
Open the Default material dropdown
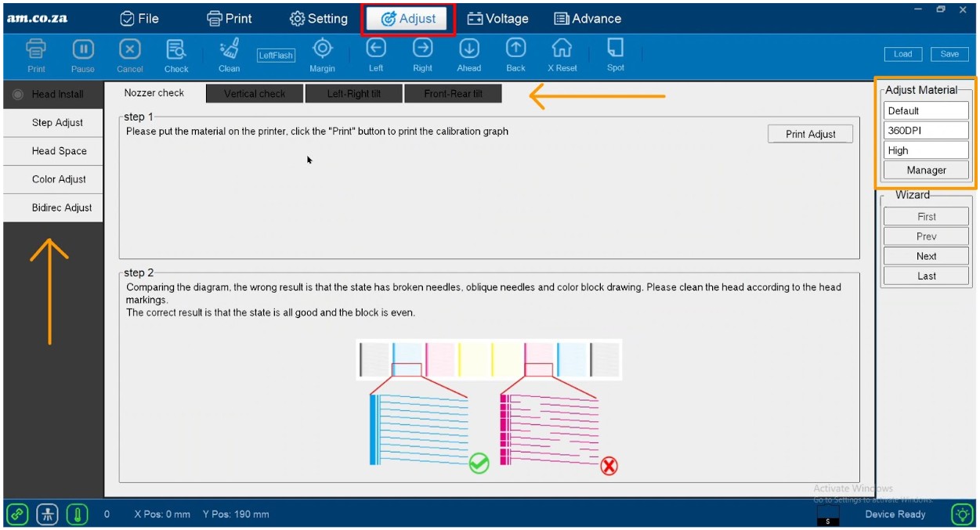[x=926, y=111]
